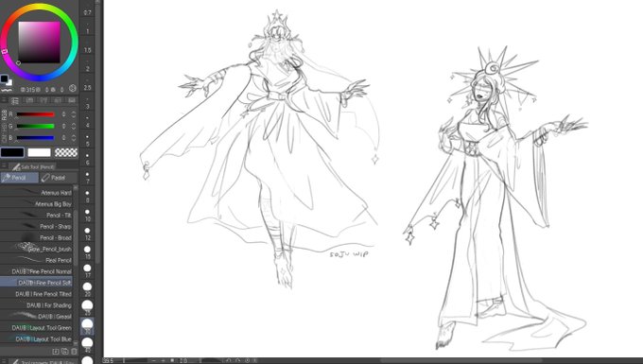
Task: Click the R value stepper arrows
Action: pos(74,114)
